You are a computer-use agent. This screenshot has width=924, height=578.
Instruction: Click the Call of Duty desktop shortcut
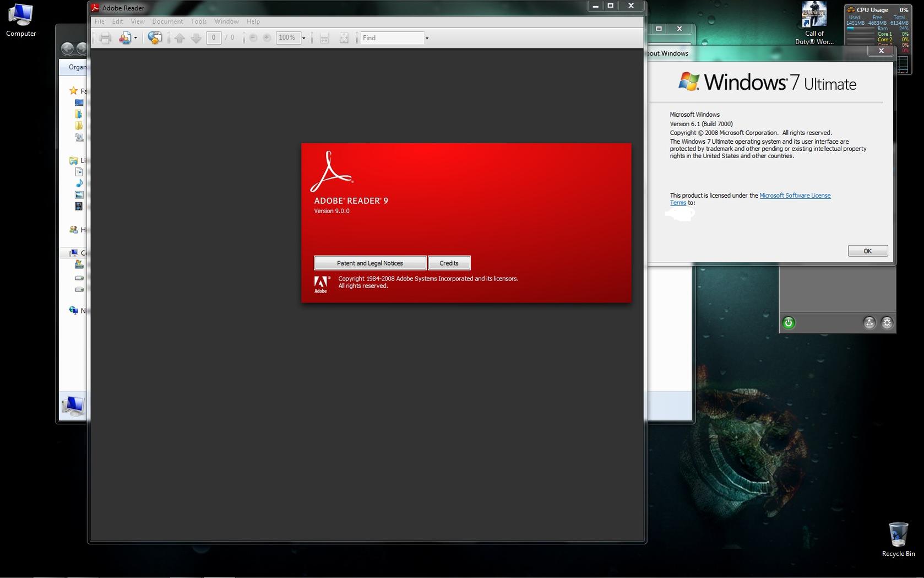point(814,23)
